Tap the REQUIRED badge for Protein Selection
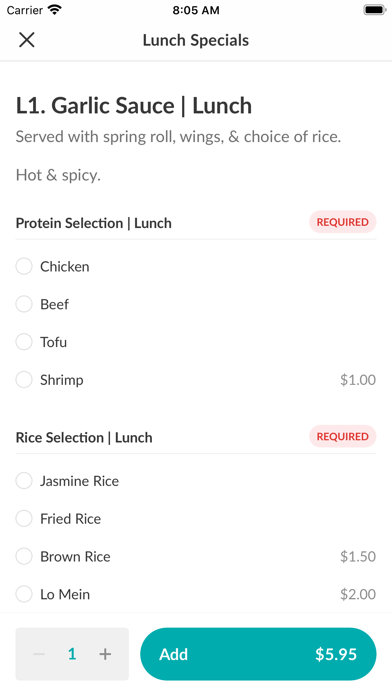 click(x=342, y=222)
